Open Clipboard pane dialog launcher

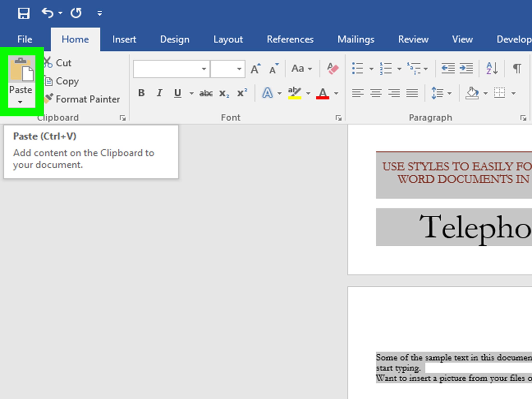pyautogui.click(x=123, y=118)
